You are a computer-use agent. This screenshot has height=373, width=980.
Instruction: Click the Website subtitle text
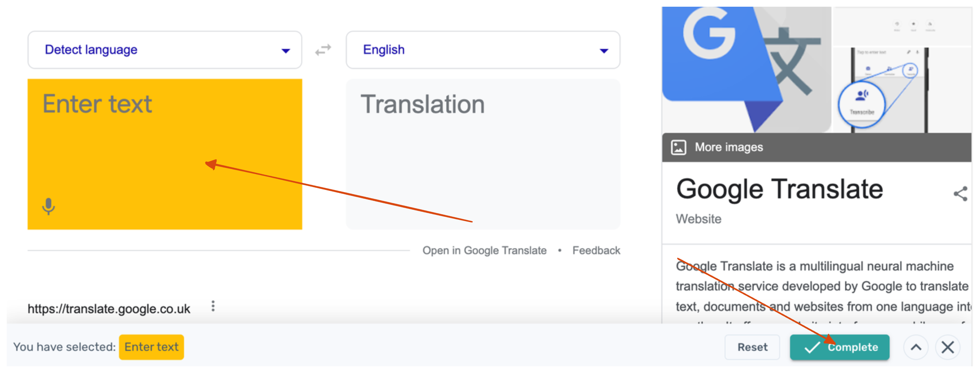698,219
